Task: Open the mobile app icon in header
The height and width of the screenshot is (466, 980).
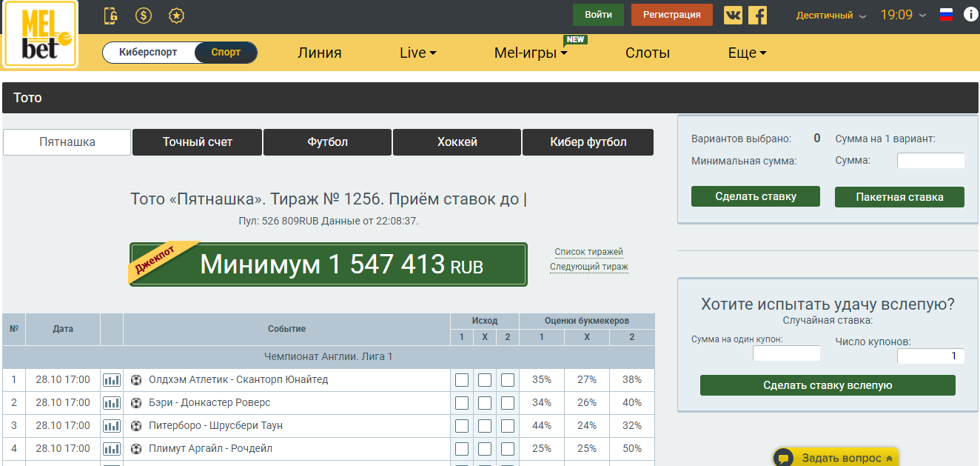Action: pyautogui.click(x=112, y=15)
